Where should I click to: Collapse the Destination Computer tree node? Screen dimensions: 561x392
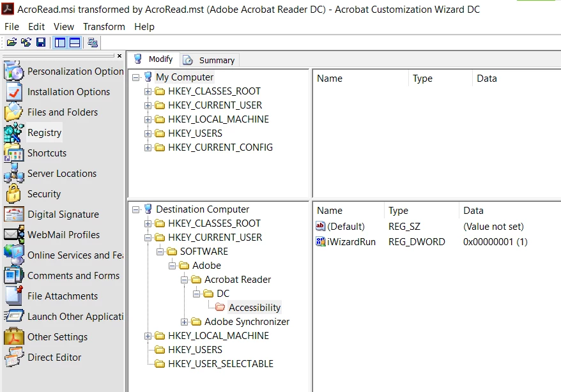coord(136,209)
